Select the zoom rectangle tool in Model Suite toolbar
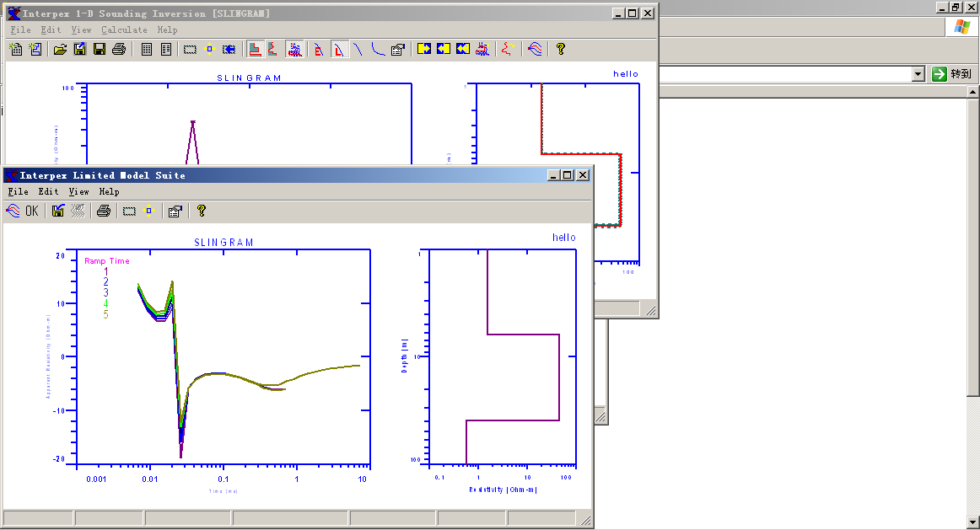 pyautogui.click(x=129, y=211)
